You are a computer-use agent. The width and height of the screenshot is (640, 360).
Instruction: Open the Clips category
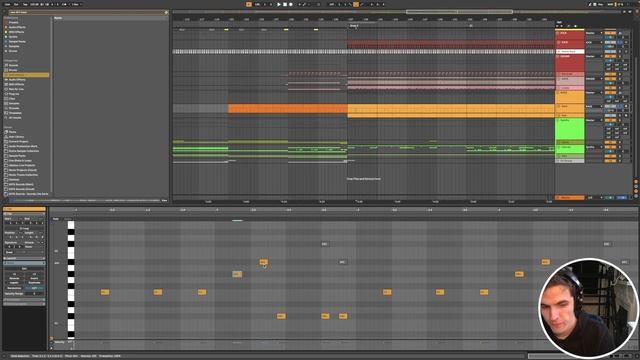click(x=12, y=99)
